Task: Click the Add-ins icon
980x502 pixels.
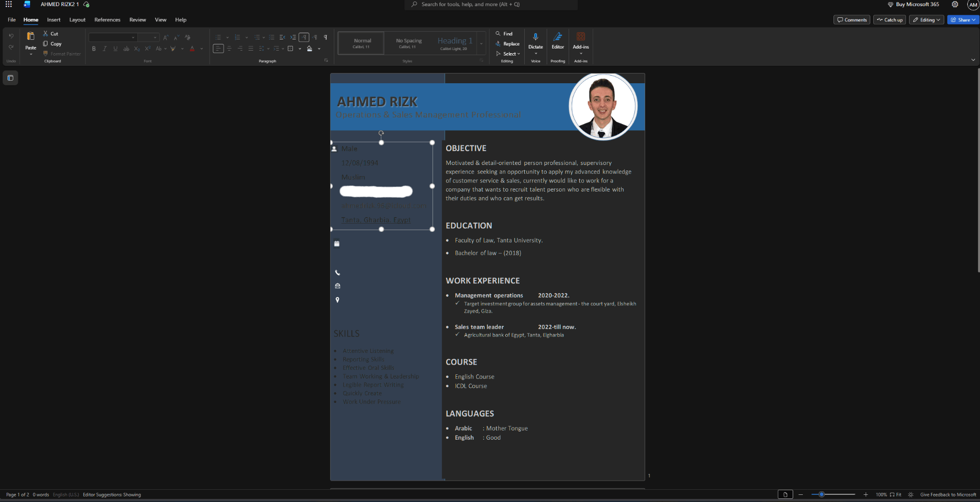Action: tap(580, 37)
